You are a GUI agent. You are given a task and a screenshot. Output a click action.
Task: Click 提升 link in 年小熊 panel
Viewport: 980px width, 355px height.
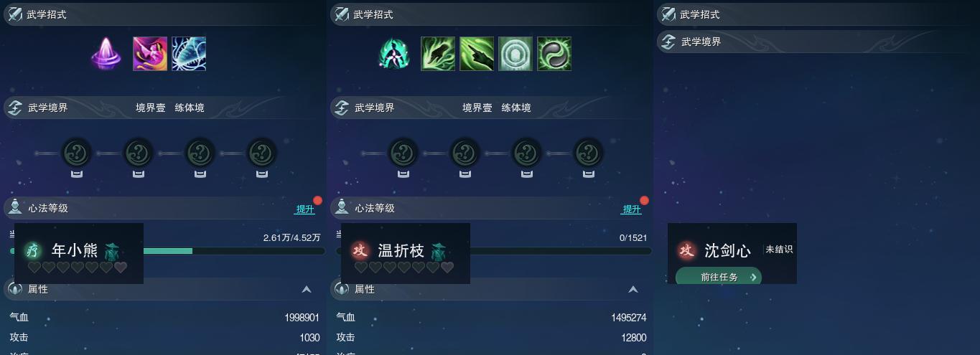click(x=305, y=209)
